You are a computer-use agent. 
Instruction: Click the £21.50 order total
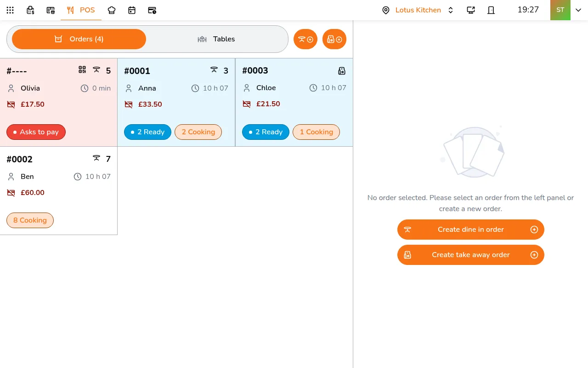pyautogui.click(x=268, y=104)
